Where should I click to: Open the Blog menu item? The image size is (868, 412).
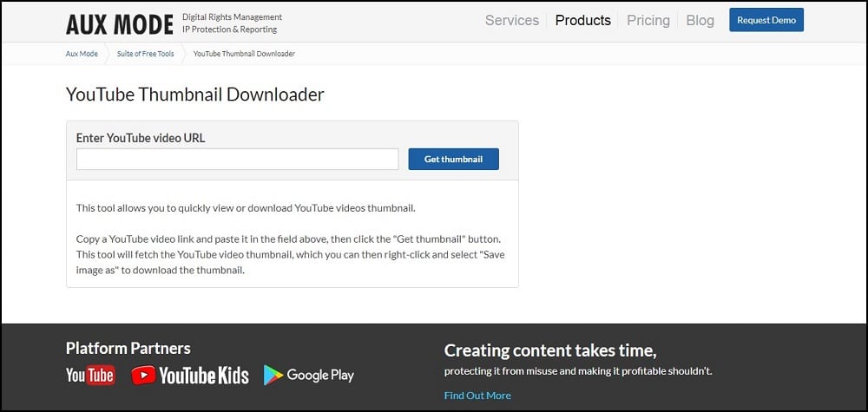pos(700,21)
